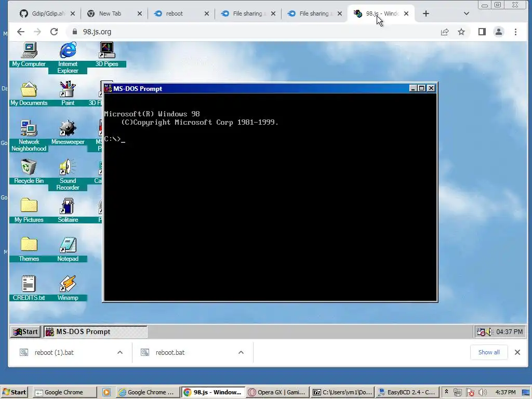Bookmark this page with star icon
The height and width of the screenshot is (399, 532).
pyautogui.click(x=461, y=32)
